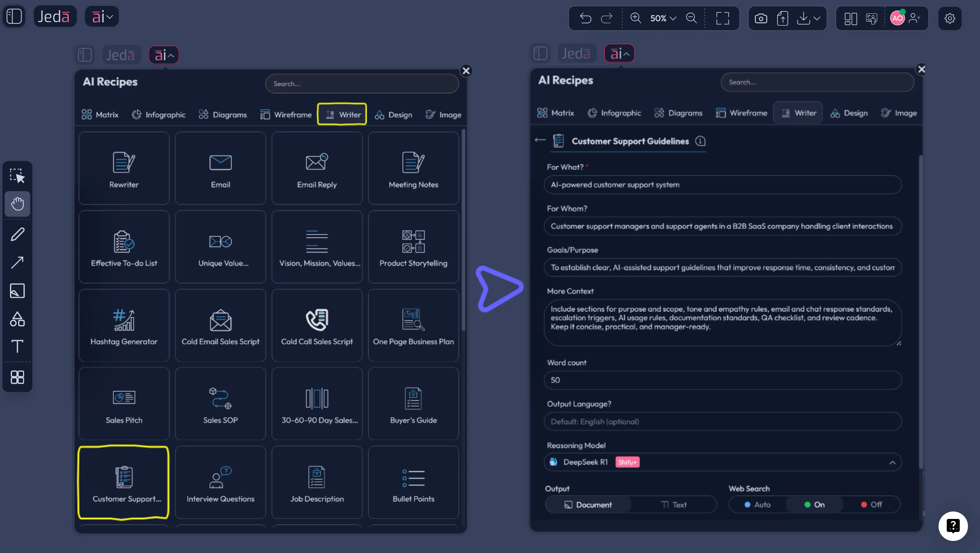Viewport: 980px width, 553px height.
Task: Go back with the arrow beside Customer Support Guidelines
Action: pos(540,140)
